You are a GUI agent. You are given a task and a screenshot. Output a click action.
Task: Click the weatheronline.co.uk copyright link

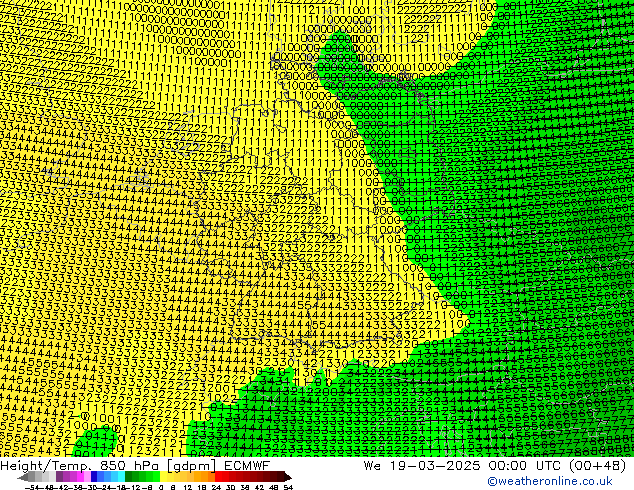550,481
